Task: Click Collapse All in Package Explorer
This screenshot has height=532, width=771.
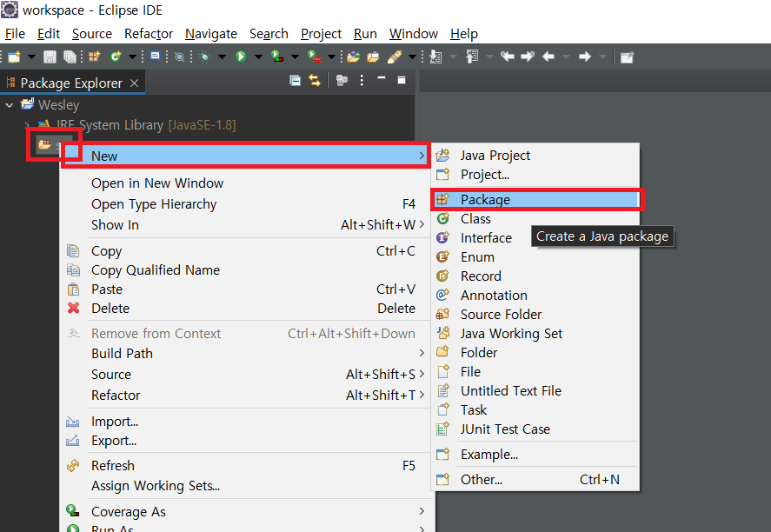Action: [x=295, y=80]
